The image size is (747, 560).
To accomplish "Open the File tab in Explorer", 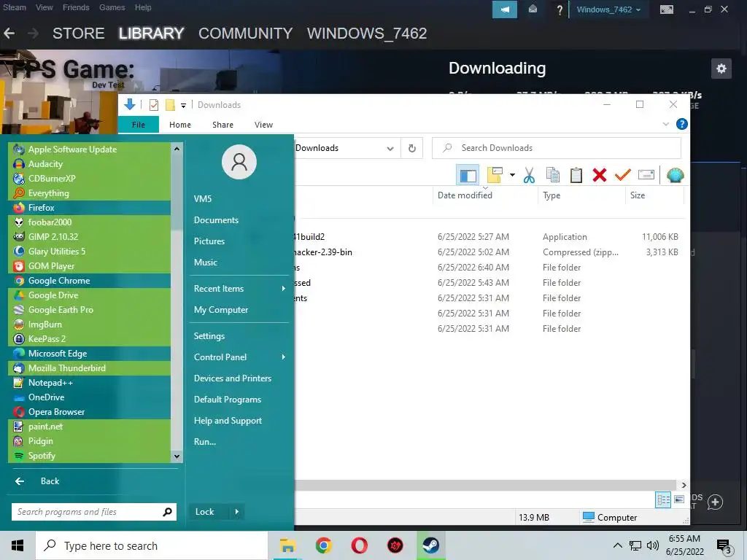I will click(x=139, y=124).
